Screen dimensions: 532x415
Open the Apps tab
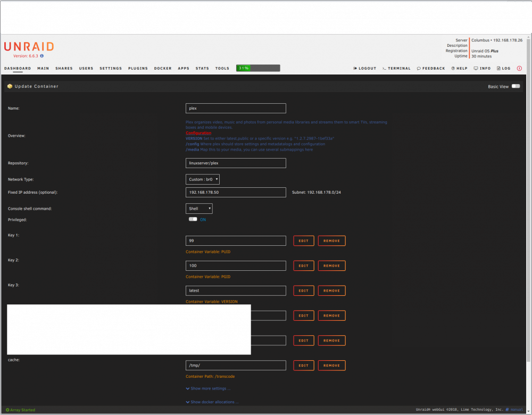[184, 68]
